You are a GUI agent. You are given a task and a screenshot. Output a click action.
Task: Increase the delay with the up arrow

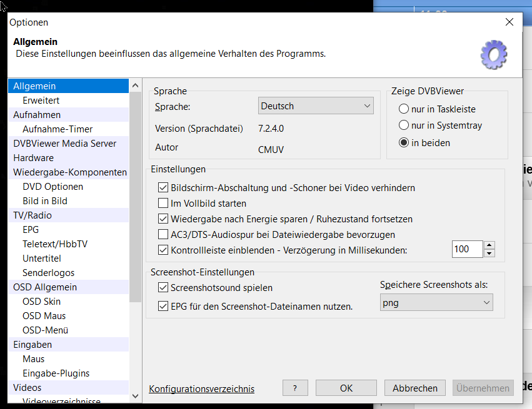(489, 245)
